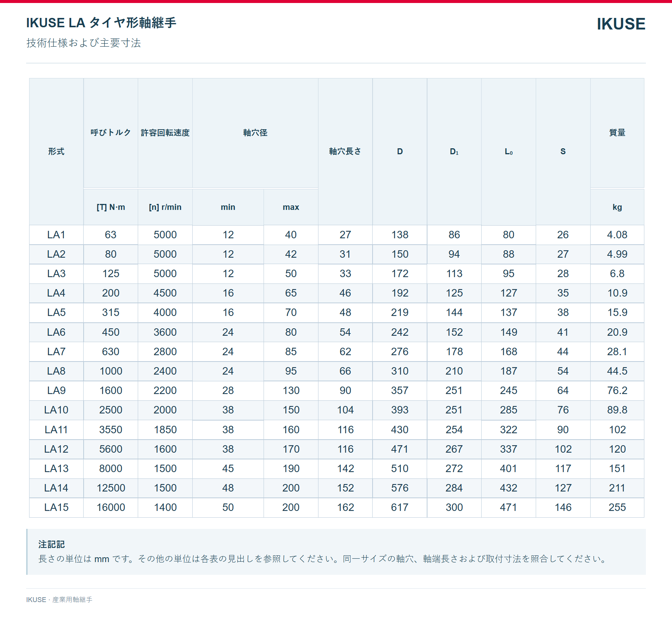Select the LA13 row label
Image resolution: width=672 pixels, height=617 pixels.
pos(56,468)
